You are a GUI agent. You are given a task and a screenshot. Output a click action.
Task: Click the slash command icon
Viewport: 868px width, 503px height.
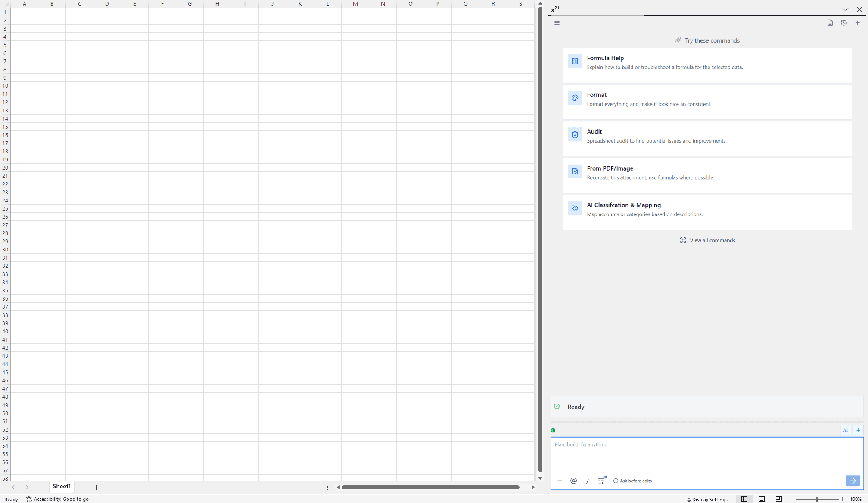[x=587, y=481]
